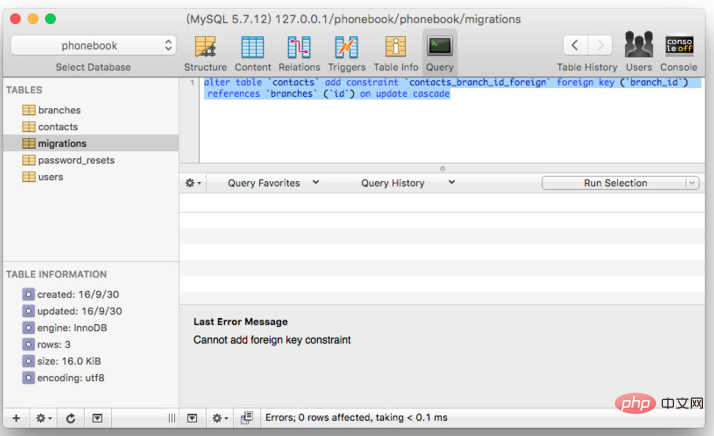Toggle table information pane below tables list
This screenshot has width=714, height=436.
(x=97, y=418)
